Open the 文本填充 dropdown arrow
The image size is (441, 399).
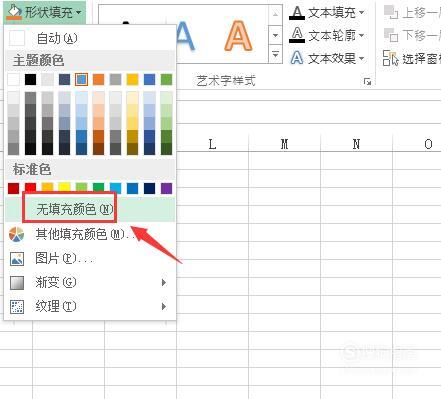click(x=362, y=13)
